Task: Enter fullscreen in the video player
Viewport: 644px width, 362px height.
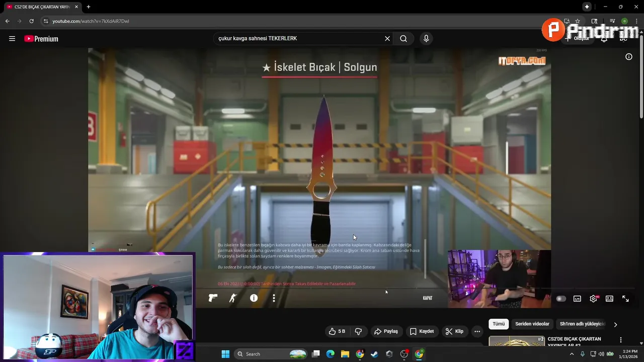Action: (625, 299)
